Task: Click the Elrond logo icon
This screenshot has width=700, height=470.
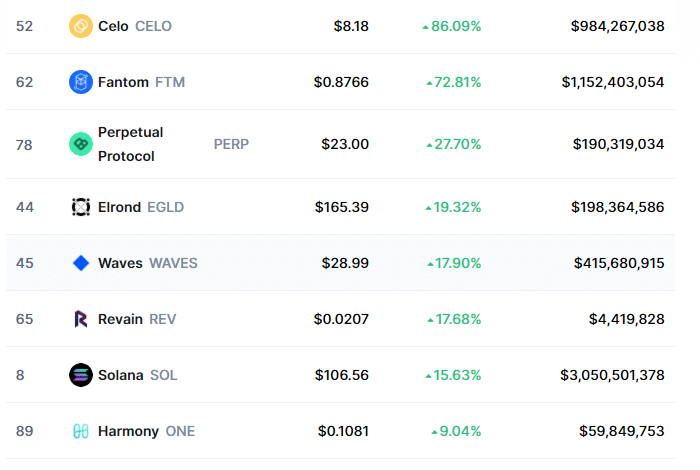Action: 81,207
